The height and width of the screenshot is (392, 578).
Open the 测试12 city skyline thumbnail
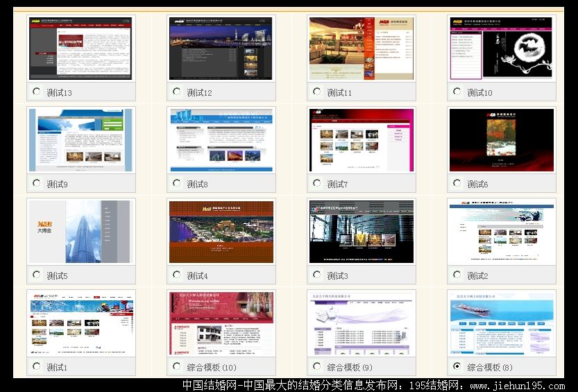[x=221, y=49]
